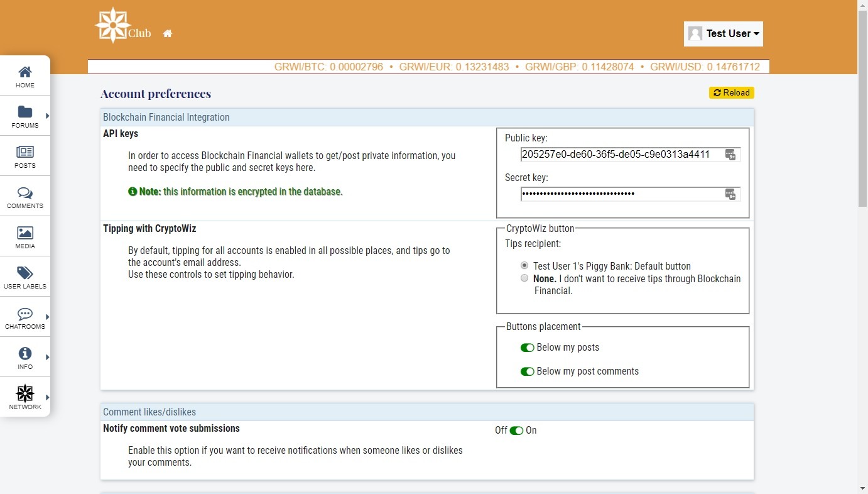This screenshot has height=494, width=868.
Task: Expand the Network submenu in the sidebar
Action: click(x=47, y=397)
